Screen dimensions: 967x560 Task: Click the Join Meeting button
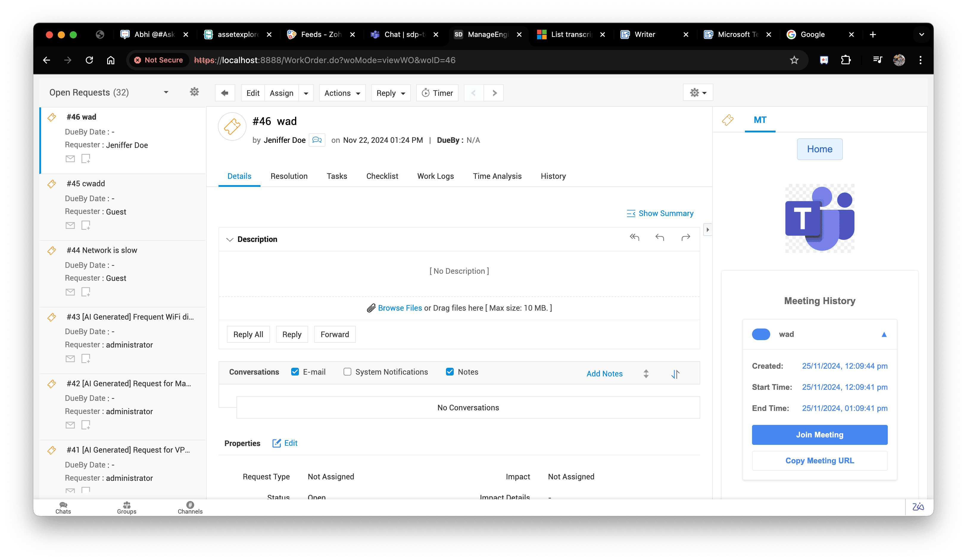point(819,434)
